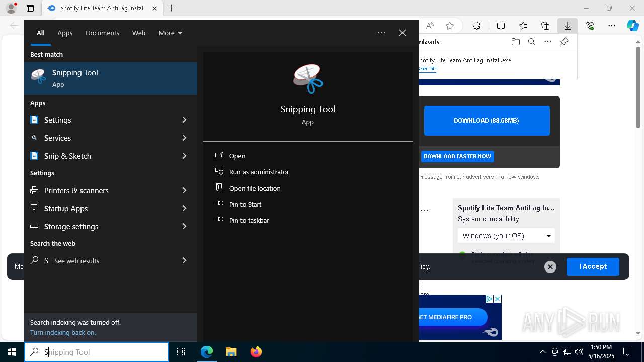The image size is (644, 362).
Task: Expand Storage settings result chevron
Action: pos(184,226)
